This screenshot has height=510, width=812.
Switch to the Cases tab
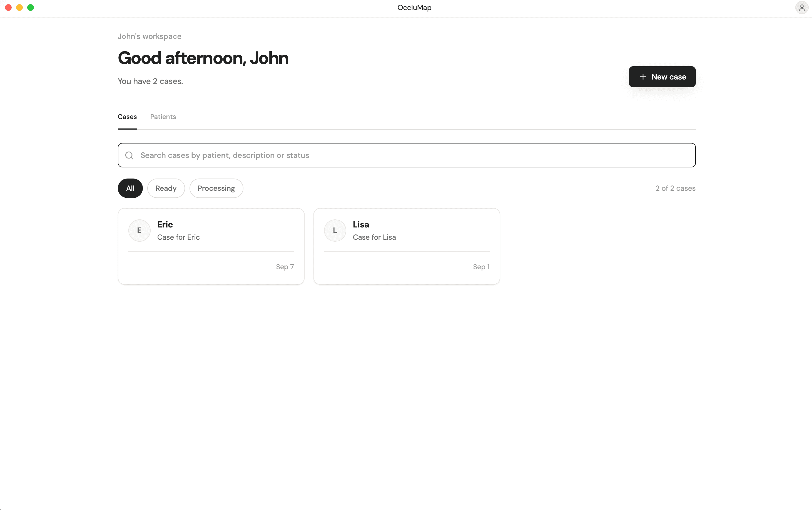coord(127,117)
